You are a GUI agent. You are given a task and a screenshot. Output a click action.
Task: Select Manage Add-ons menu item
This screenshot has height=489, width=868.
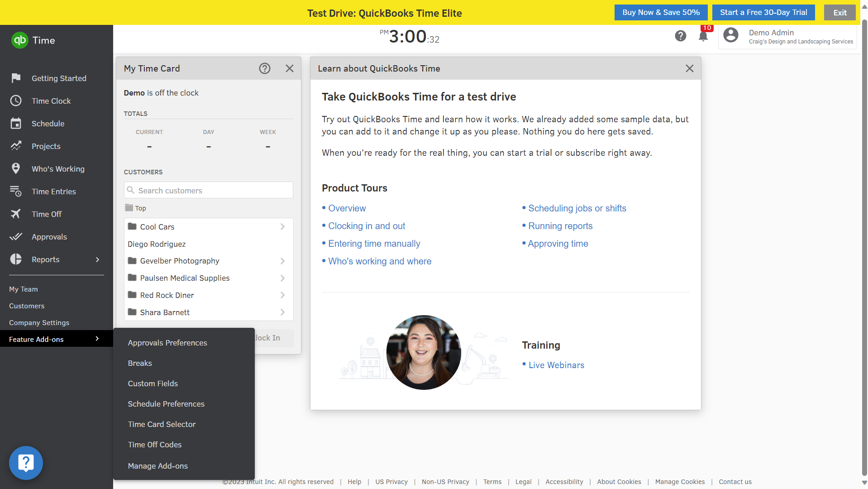[x=158, y=466]
